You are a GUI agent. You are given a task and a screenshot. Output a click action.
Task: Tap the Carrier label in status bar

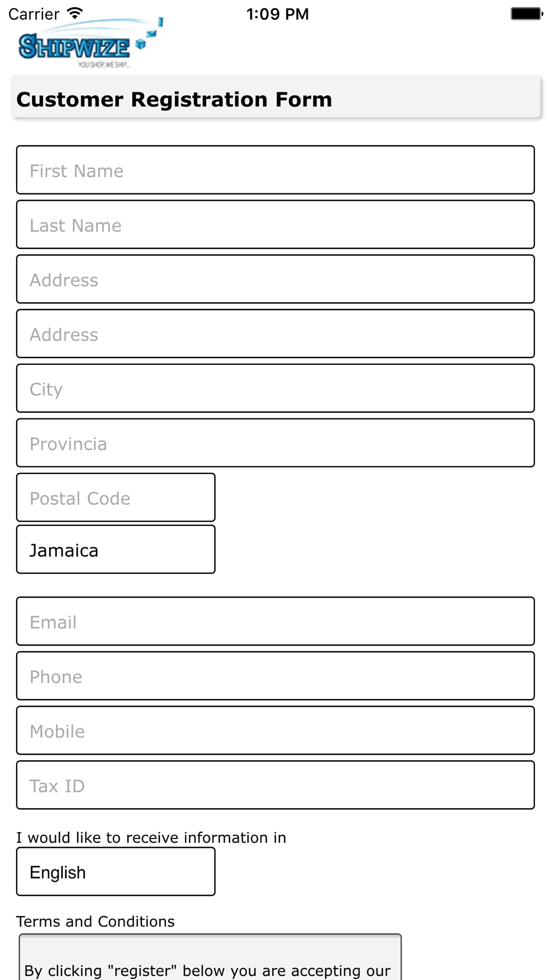(x=34, y=14)
